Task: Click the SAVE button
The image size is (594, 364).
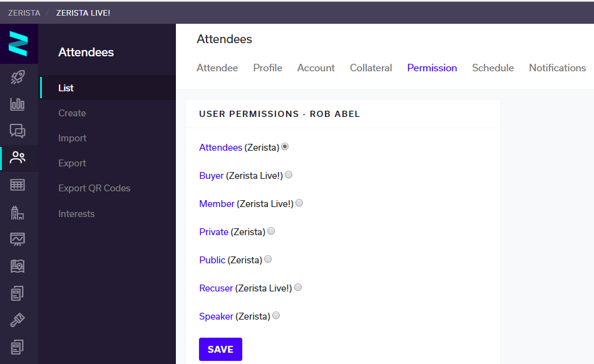Action: [x=220, y=349]
